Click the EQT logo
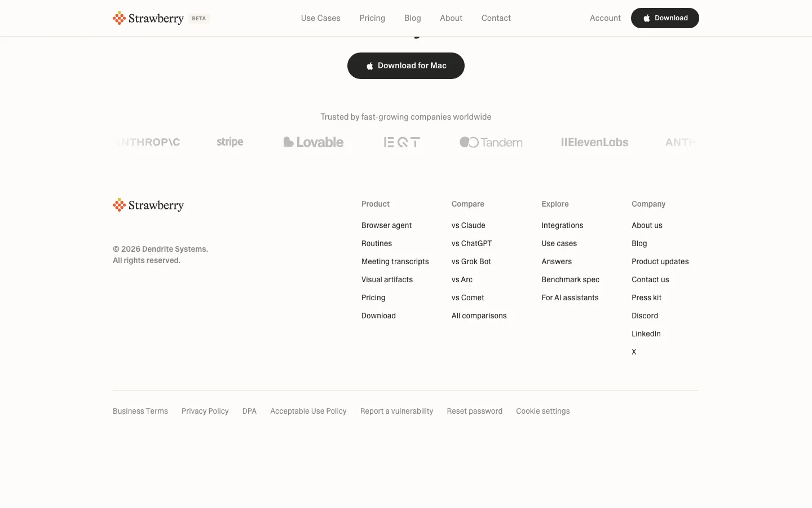Image resolution: width=812 pixels, height=508 pixels. (402, 142)
